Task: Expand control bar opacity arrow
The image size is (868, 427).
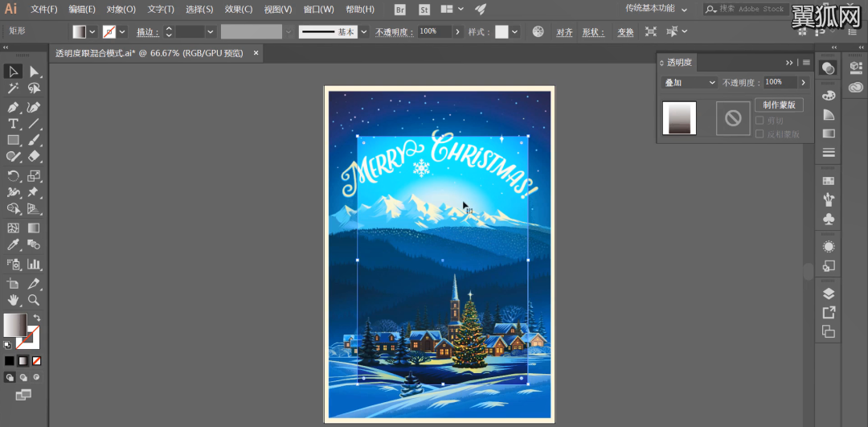Action: 457,32
